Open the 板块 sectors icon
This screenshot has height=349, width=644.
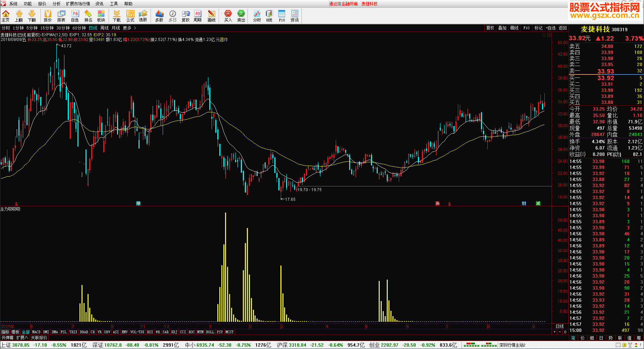(x=101, y=16)
